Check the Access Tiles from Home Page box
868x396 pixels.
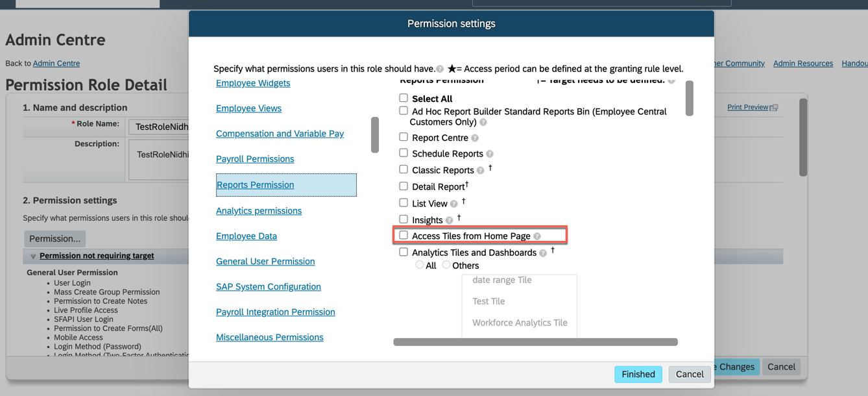coord(404,235)
